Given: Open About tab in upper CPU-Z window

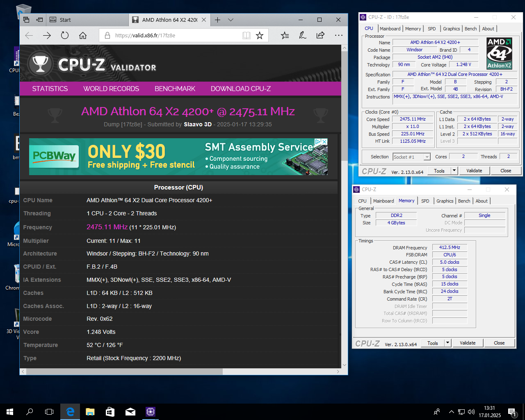Looking at the screenshot, I should tap(488, 29).
